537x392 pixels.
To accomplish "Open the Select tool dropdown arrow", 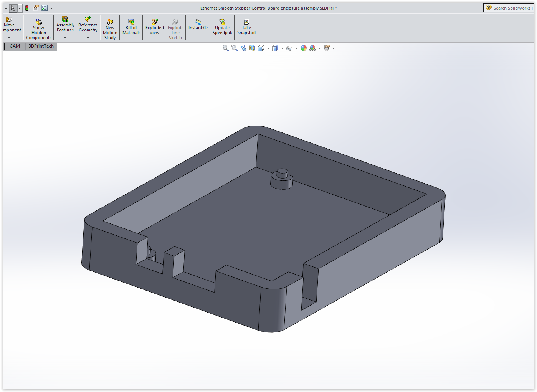I will (x=20, y=8).
